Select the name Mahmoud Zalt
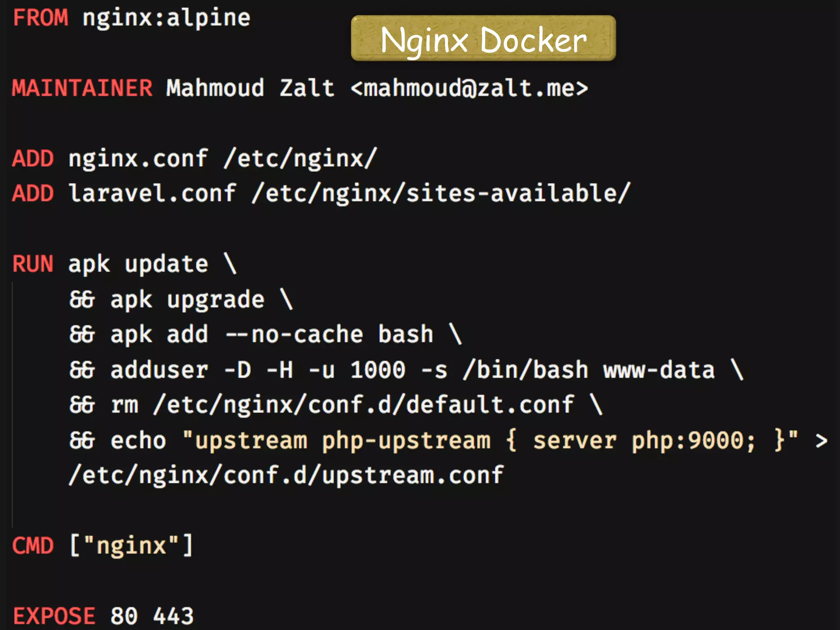 pos(250,88)
